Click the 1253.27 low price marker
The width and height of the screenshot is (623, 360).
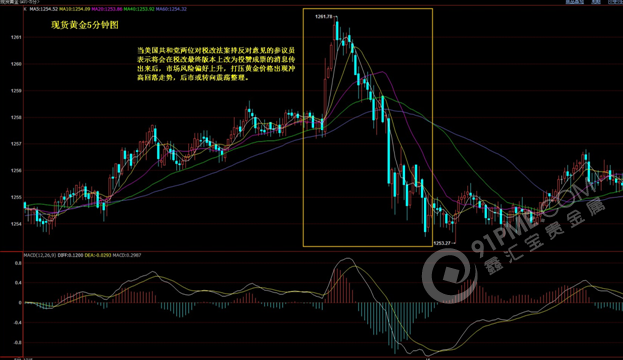[442, 243]
